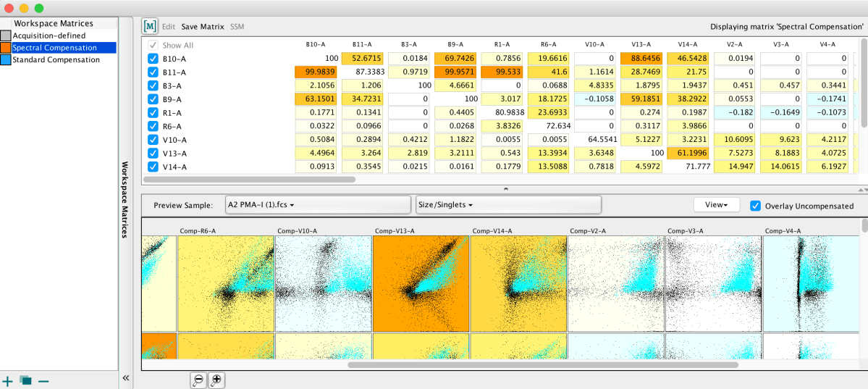868x389 pixels.
Task: Click the preview plots horizontal scrollbar
Action: coord(543,364)
